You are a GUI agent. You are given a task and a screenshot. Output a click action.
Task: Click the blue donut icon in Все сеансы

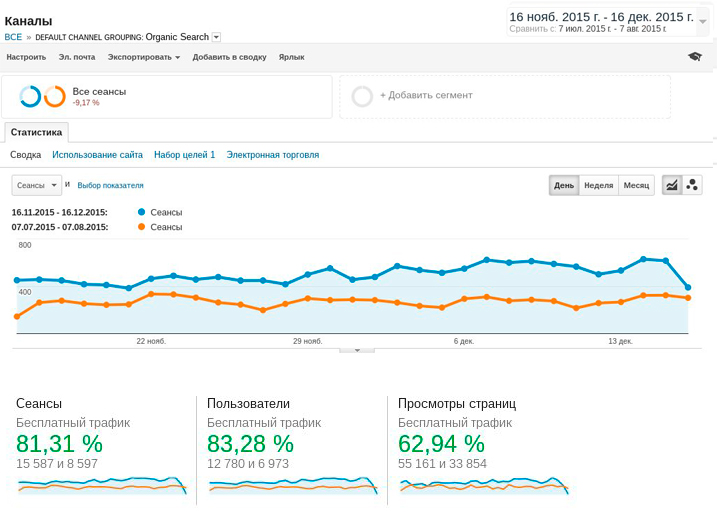(x=30, y=96)
